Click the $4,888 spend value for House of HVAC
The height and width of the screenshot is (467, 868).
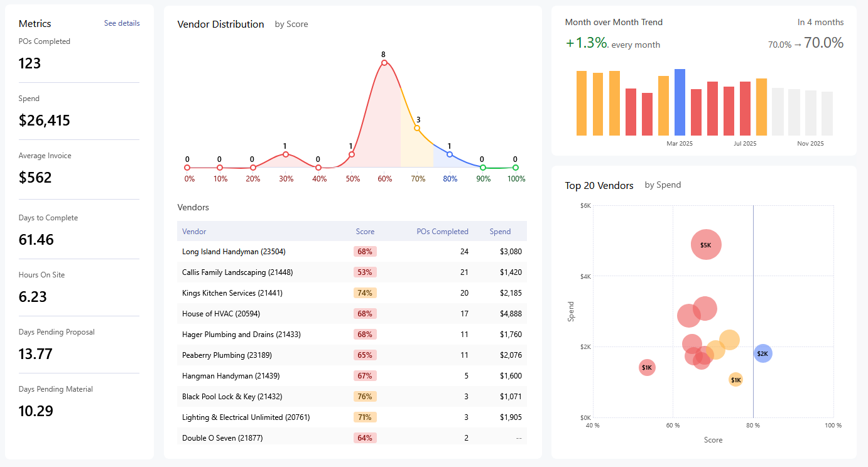click(511, 314)
